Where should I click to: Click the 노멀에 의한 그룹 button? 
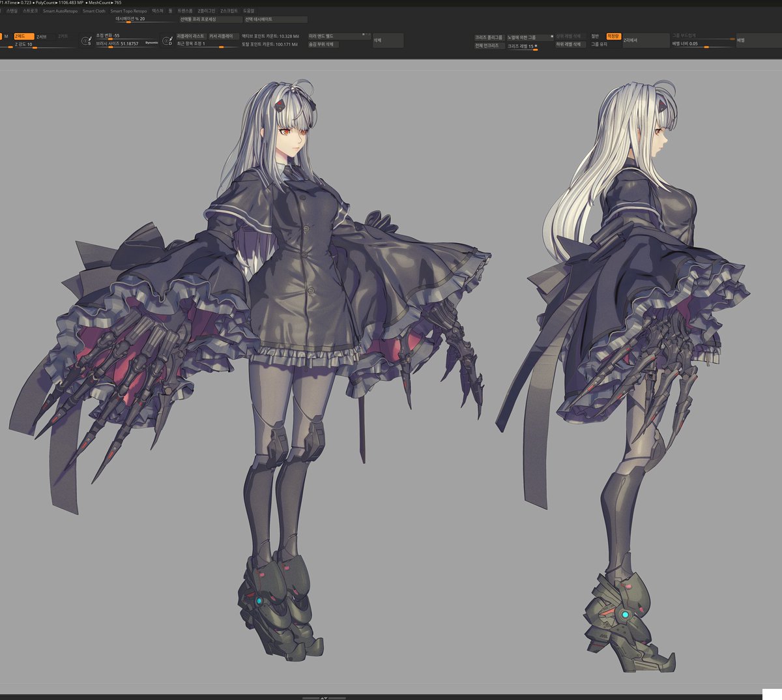pyautogui.click(x=530, y=38)
